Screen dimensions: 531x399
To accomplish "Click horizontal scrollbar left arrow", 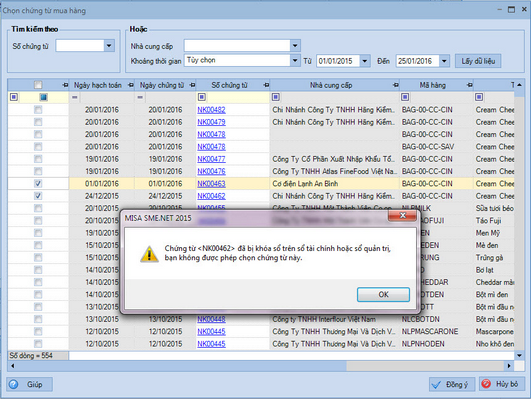I will click(x=12, y=365).
